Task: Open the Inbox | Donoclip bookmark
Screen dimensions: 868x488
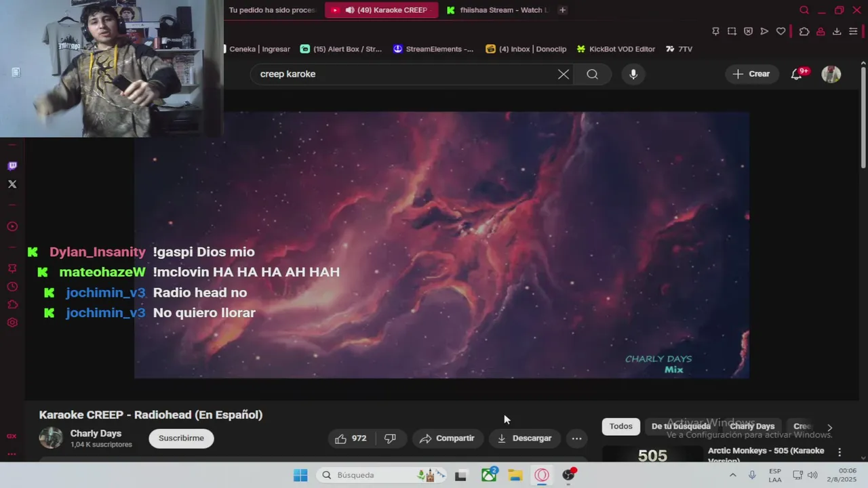Action: pyautogui.click(x=526, y=49)
